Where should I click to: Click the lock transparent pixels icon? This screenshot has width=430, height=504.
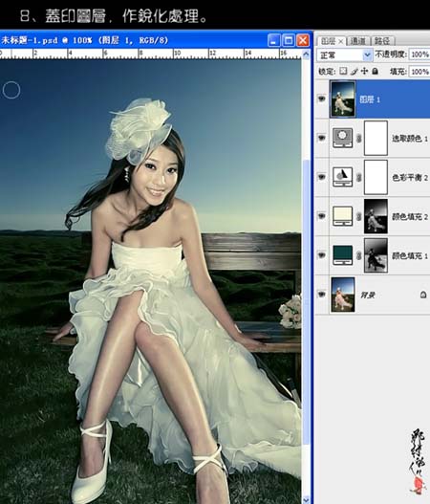pos(343,71)
